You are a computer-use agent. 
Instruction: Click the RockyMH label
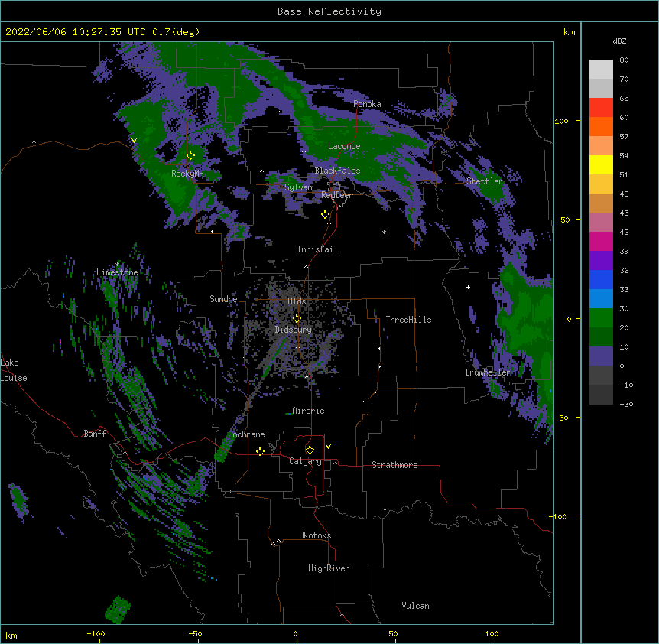(187, 173)
